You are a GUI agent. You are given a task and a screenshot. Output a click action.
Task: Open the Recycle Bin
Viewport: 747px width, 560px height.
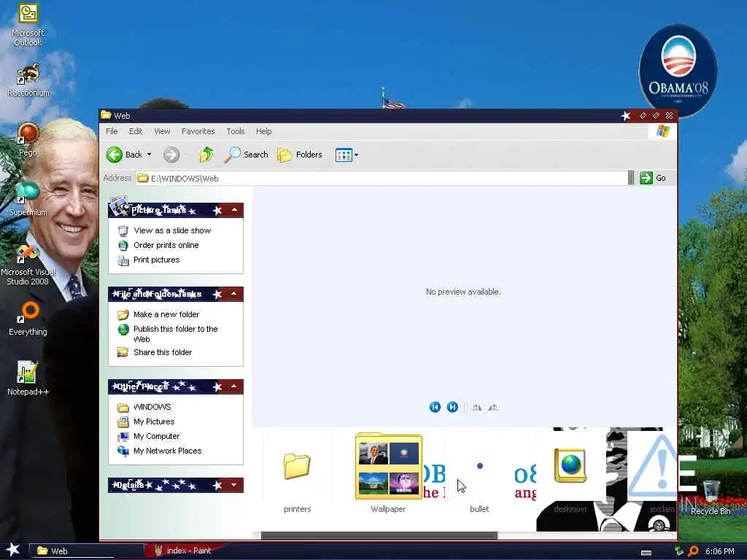[x=711, y=497]
